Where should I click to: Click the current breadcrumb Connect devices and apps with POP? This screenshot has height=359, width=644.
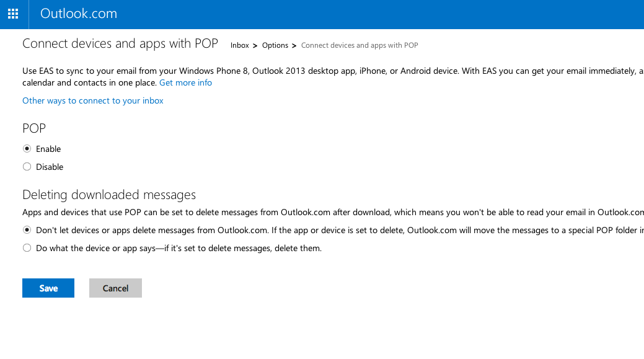[359, 45]
